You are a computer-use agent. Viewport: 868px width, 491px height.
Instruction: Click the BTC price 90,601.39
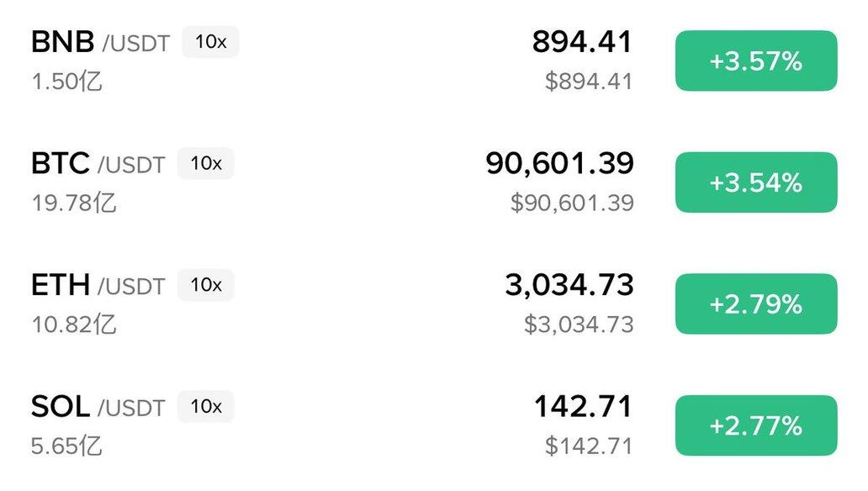pos(559,163)
